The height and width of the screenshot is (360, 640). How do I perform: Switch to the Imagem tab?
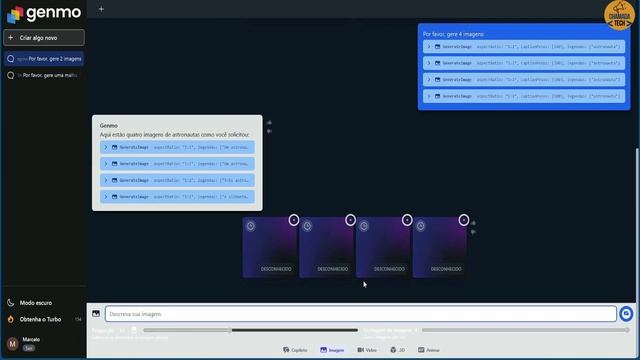click(x=332, y=350)
